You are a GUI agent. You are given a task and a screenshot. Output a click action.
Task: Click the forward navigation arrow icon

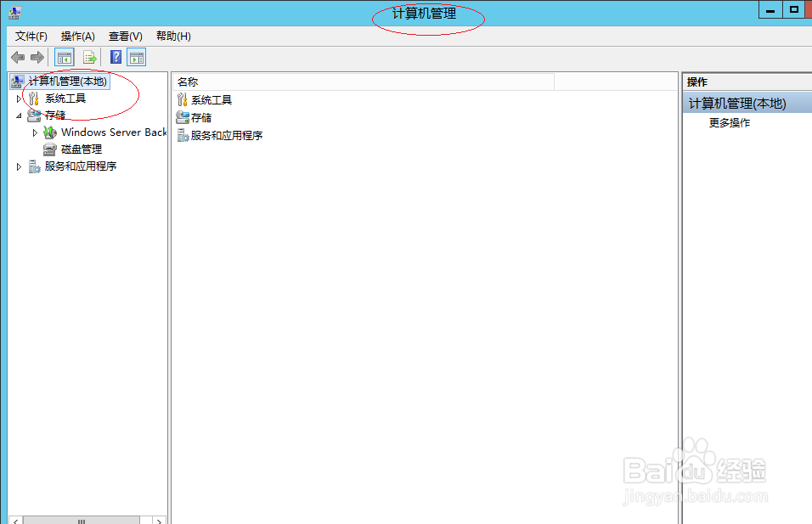pyautogui.click(x=37, y=57)
